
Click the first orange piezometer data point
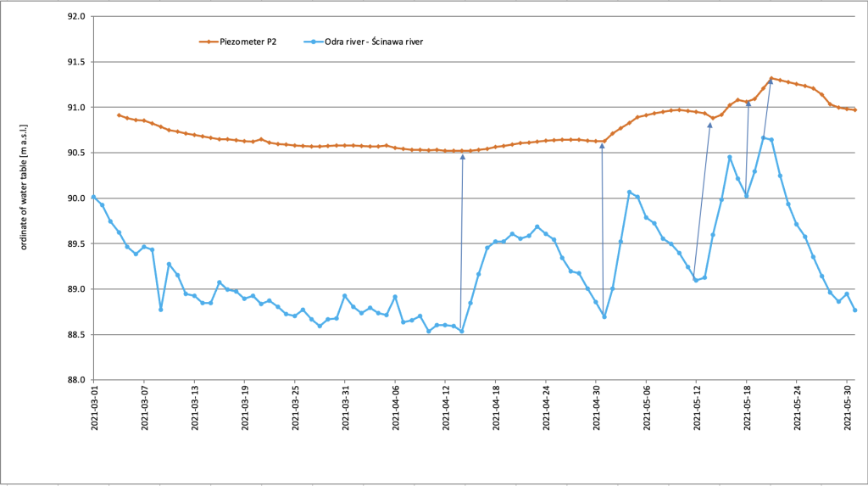(119, 115)
